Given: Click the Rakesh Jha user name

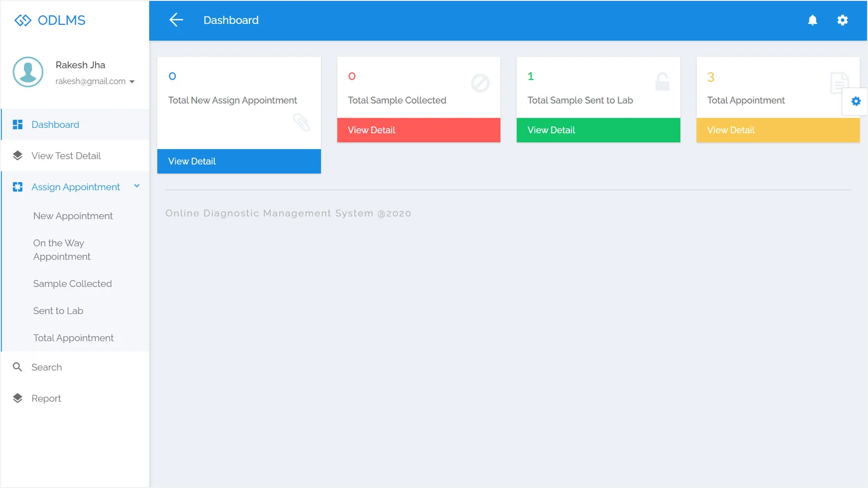Looking at the screenshot, I should [x=80, y=65].
